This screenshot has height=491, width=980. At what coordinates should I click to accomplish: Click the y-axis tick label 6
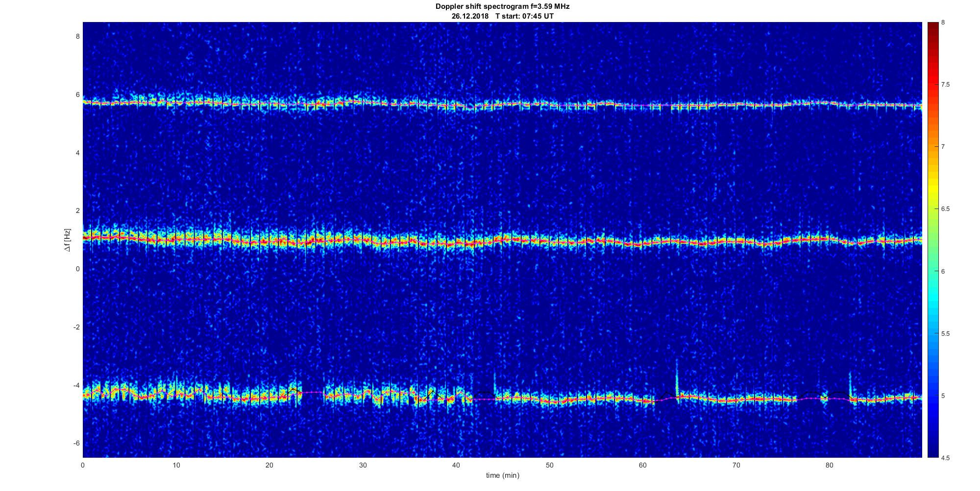(x=77, y=94)
